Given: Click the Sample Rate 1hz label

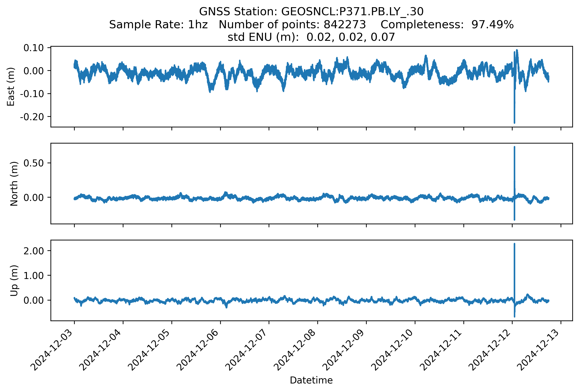Looking at the screenshot, I should [158, 25].
